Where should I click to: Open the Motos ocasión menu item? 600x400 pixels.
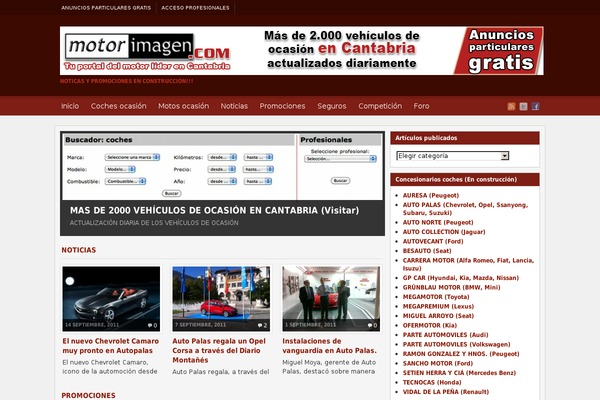184,106
